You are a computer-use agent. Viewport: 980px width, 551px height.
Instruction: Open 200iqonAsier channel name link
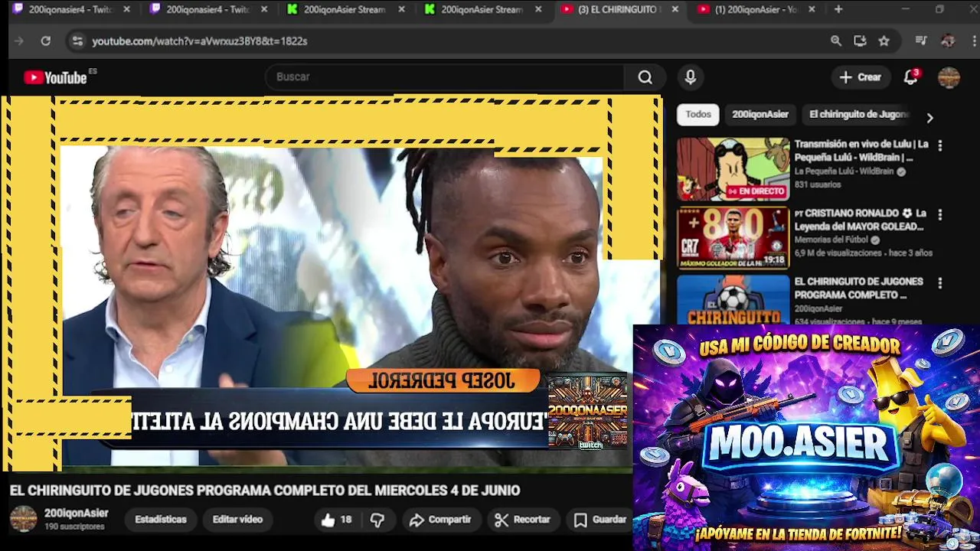76,514
